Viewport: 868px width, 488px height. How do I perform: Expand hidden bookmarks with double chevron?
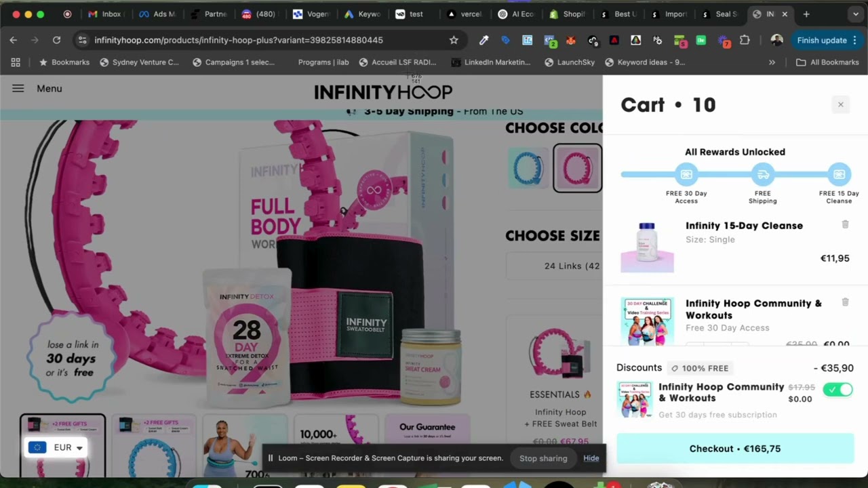[x=772, y=62]
